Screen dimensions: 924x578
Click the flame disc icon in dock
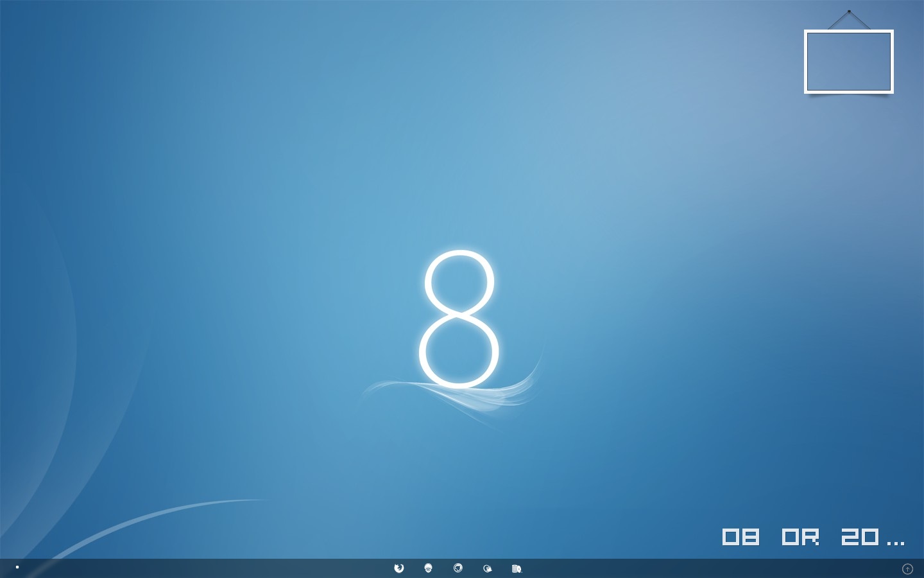pos(487,568)
